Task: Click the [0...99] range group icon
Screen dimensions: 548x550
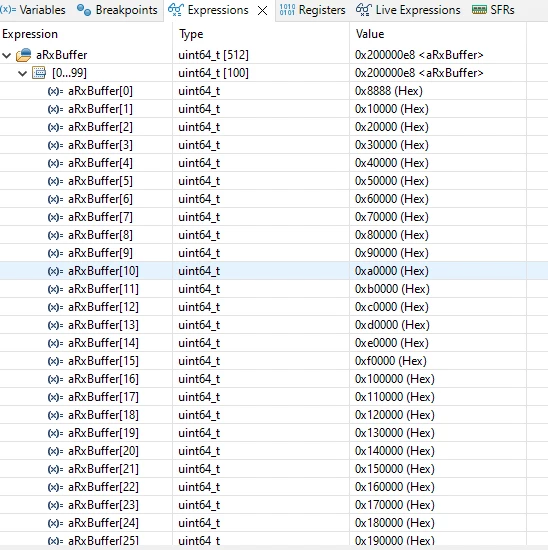Action: point(39,73)
